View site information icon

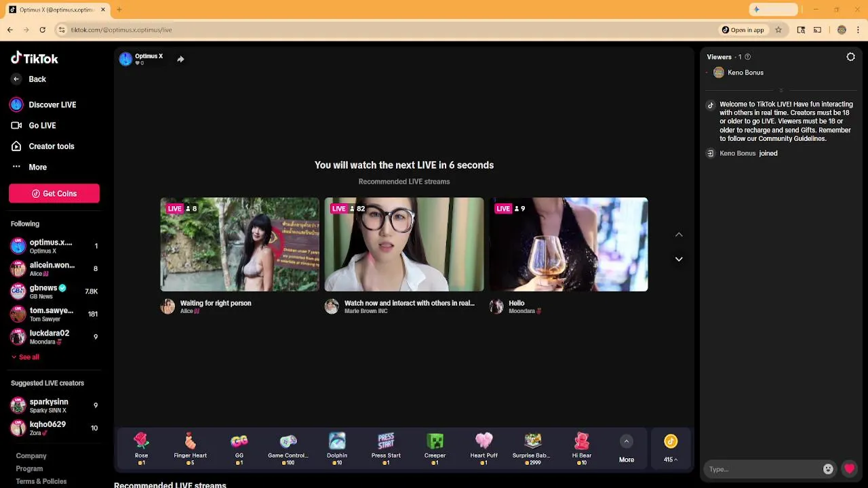[62, 30]
